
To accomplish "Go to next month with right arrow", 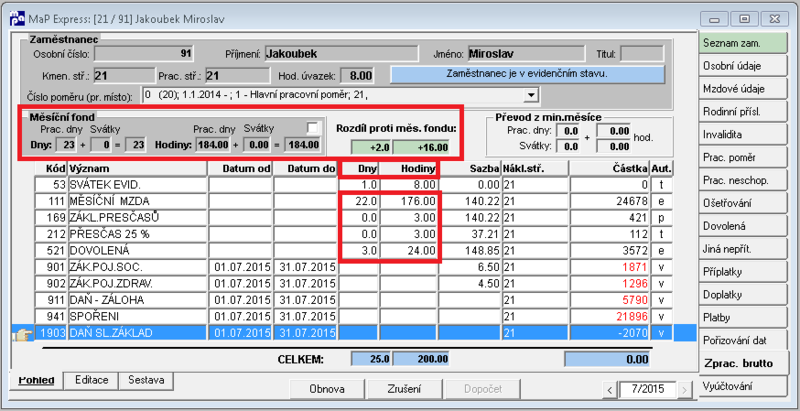I will point(685,390).
